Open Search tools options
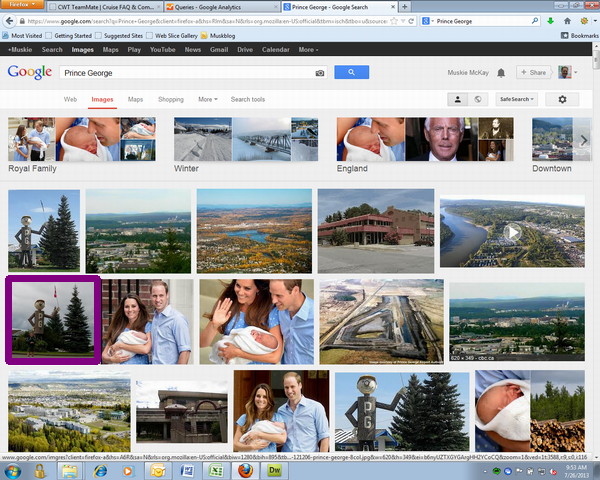600x480 pixels. click(248, 99)
